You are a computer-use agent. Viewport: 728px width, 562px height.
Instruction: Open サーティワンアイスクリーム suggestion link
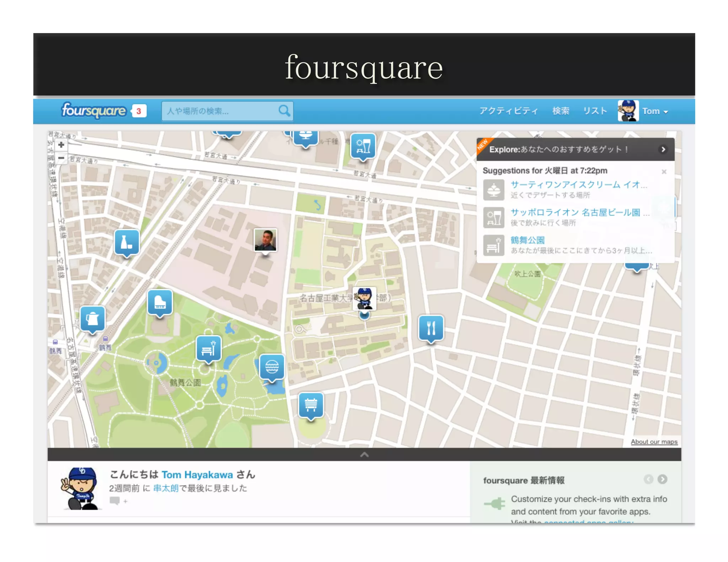point(578,184)
